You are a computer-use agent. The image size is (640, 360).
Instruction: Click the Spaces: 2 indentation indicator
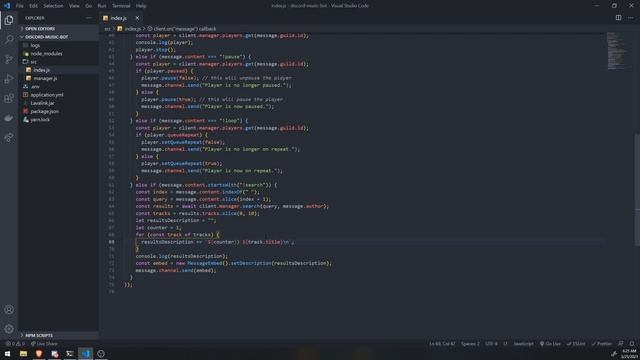pyautogui.click(x=470, y=344)
